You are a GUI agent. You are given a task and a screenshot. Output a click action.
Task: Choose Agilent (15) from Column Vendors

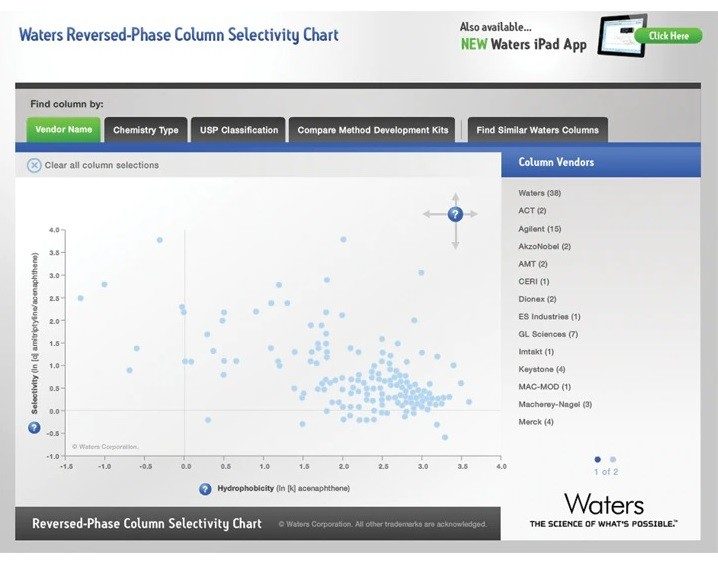click(540, 228)
